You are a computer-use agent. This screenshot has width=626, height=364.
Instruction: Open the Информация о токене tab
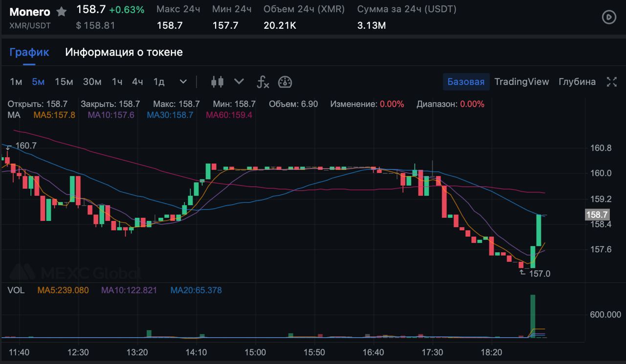[124, 52]
